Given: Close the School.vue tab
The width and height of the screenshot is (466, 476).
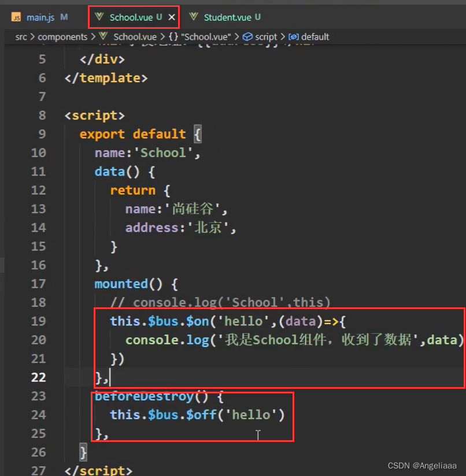Looking at the screenshot, I should pyautogui.click(x=172, y=17).
